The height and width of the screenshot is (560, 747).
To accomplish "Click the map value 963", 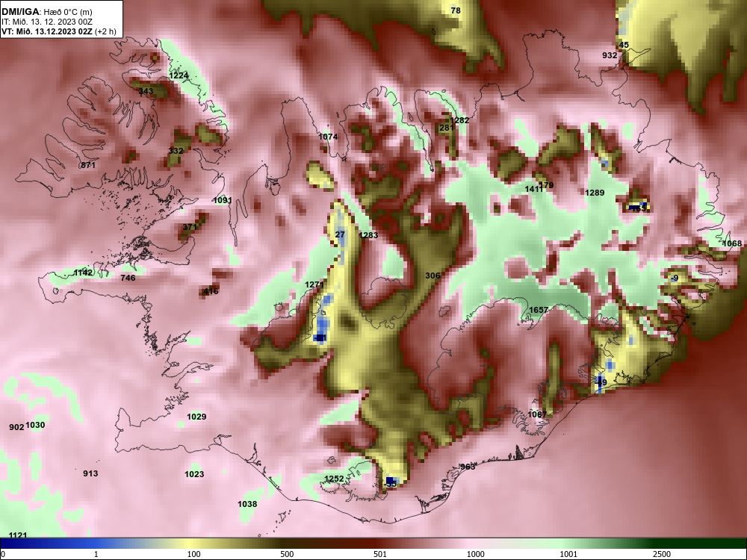I will point(468,467).
